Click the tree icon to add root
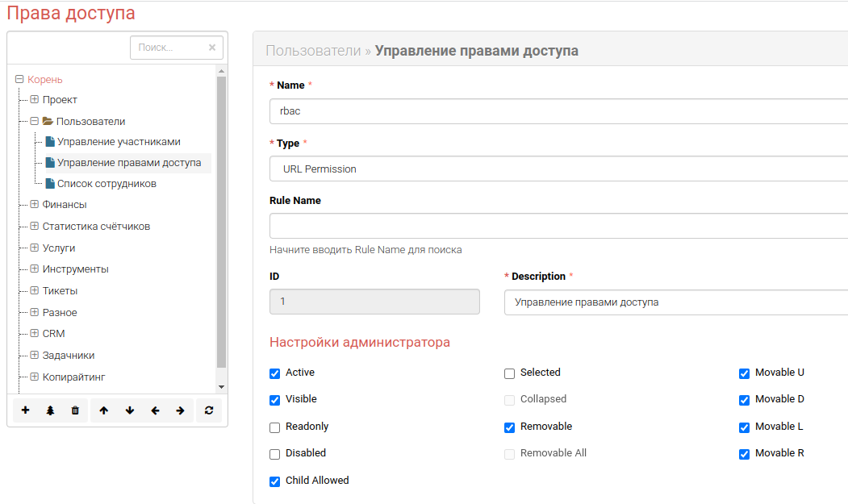Image resolution: width=848 pixels, height=504 pixels. (50, 410)
